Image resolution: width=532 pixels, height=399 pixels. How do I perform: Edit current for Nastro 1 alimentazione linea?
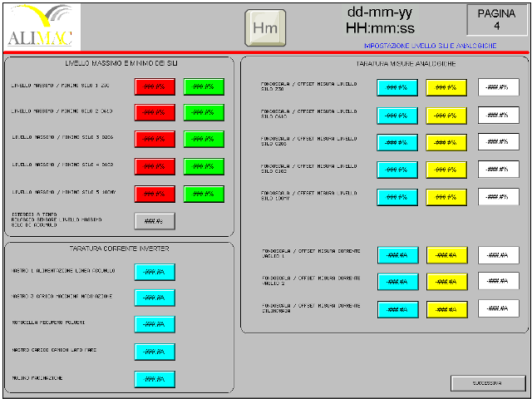click(155, 272)
